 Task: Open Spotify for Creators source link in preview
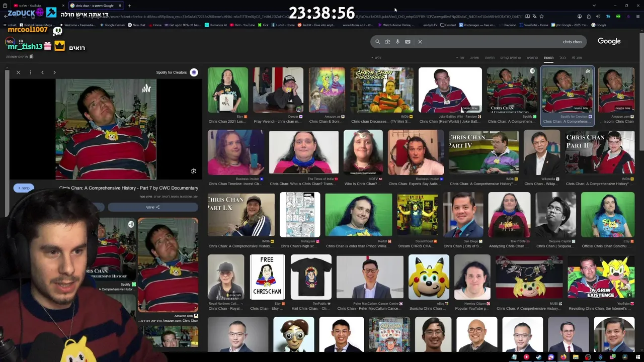pos(171,72)
